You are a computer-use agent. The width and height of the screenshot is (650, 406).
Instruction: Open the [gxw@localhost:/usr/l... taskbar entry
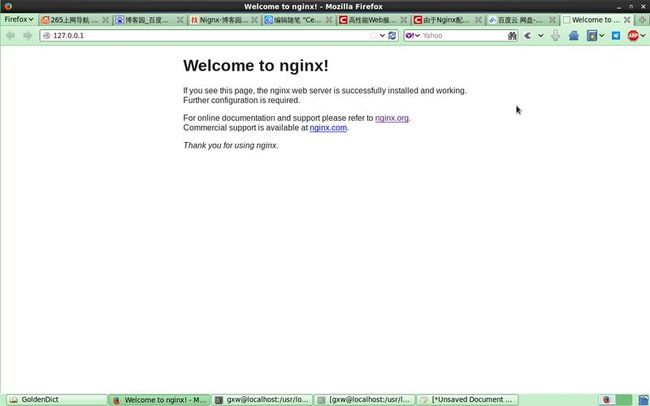[x=364, y=400]
